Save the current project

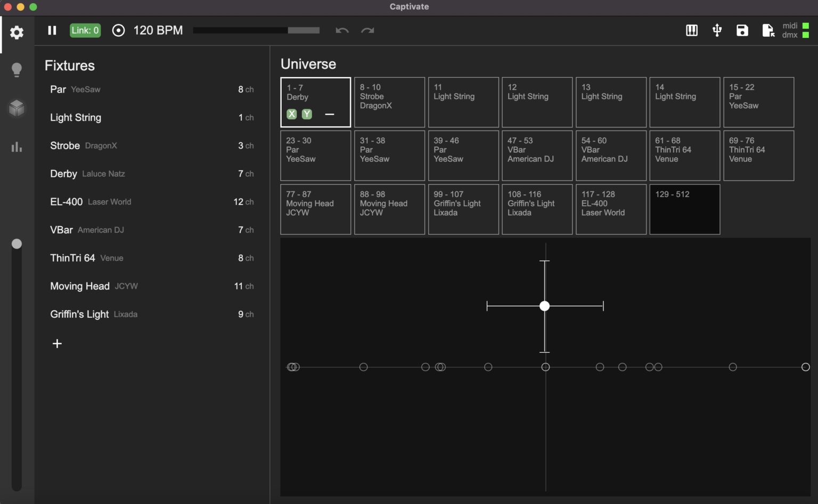[742, 30]
